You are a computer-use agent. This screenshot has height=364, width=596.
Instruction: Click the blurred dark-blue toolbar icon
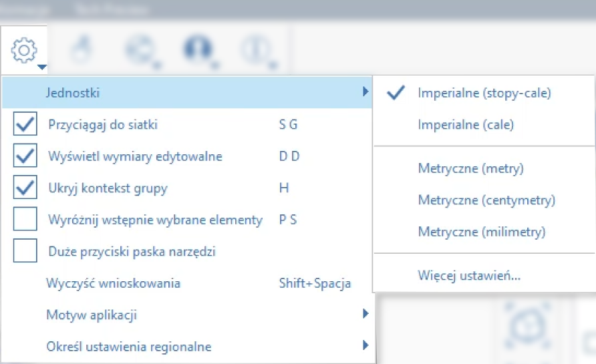(x=198, y=49)
